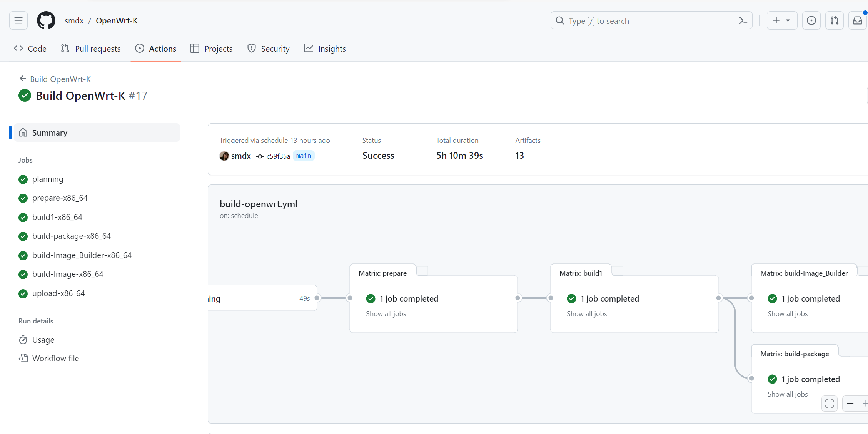Select the build-Image_Builder-x86_64 job
This screenshot has width=868, height=434.
82,255
